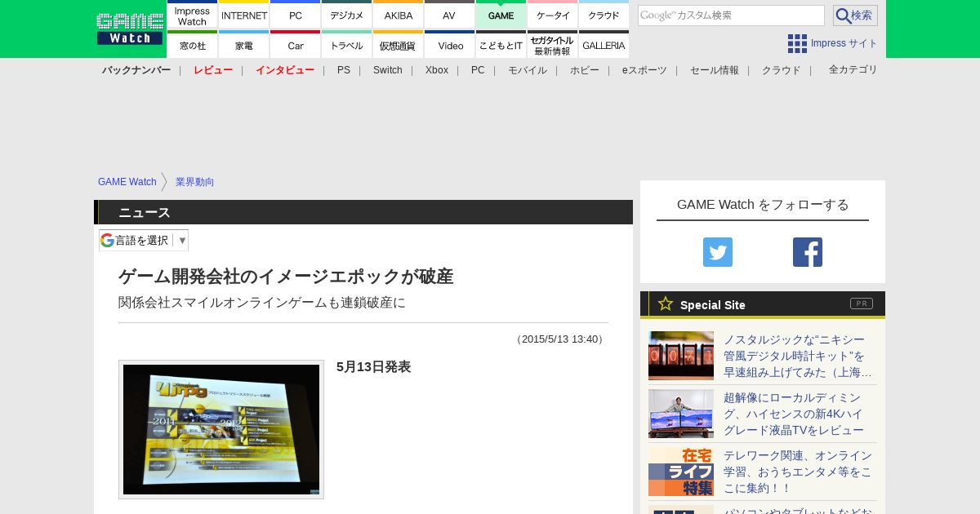Open ケータイ Watch tab

pyautogui.click(x=553, y=16)
